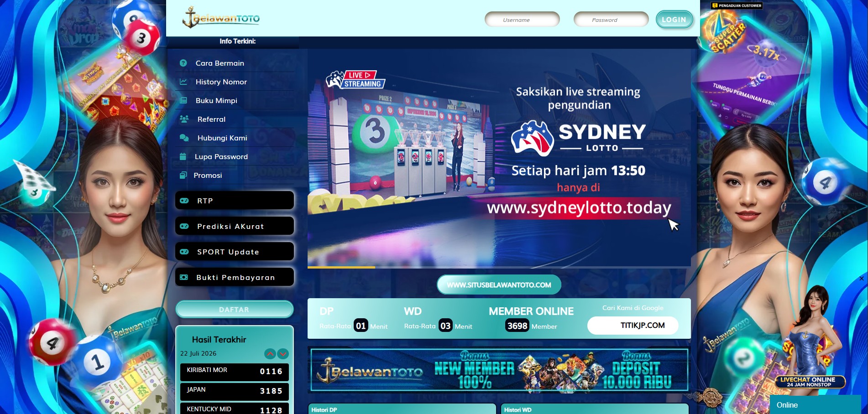The image size is (868, 414).
Task: Click the banner slideshow progress bar
Action: click(499, 267)
